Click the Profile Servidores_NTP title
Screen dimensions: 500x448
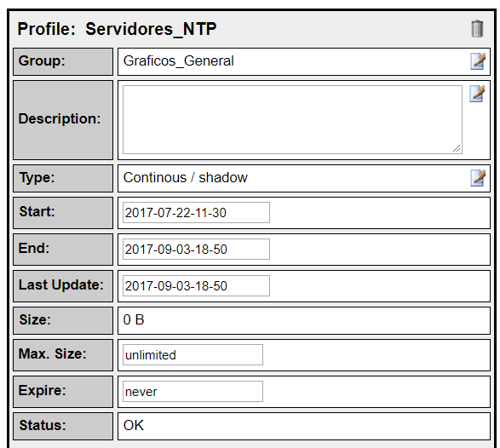(117, 29)
